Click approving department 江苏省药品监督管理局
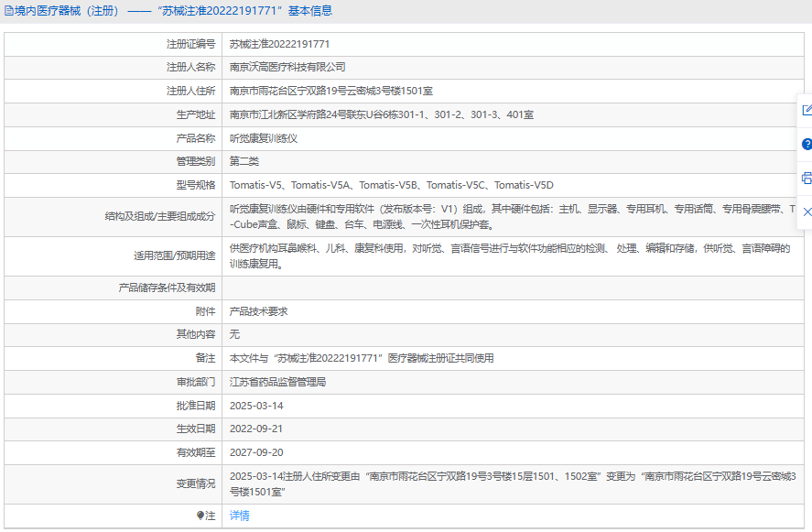The height and width of the screenshot is (532, 812). pyautogui.click(x=277, y=382)
